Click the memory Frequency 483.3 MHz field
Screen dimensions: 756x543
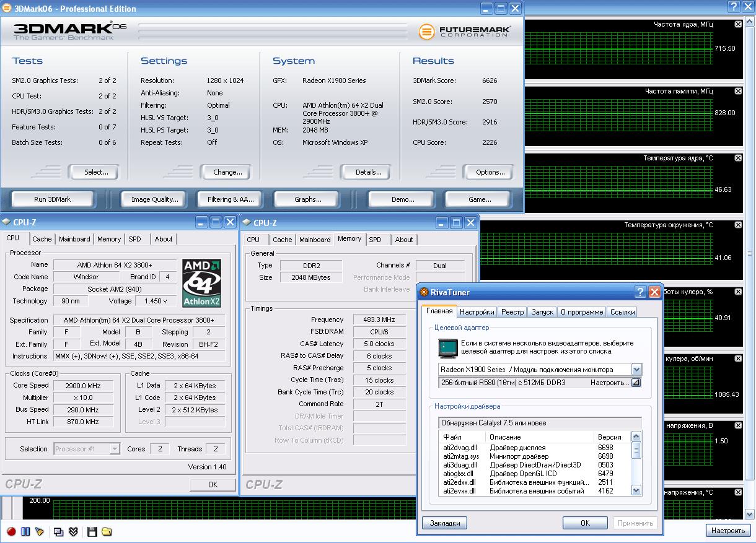(x=379, y=319)
